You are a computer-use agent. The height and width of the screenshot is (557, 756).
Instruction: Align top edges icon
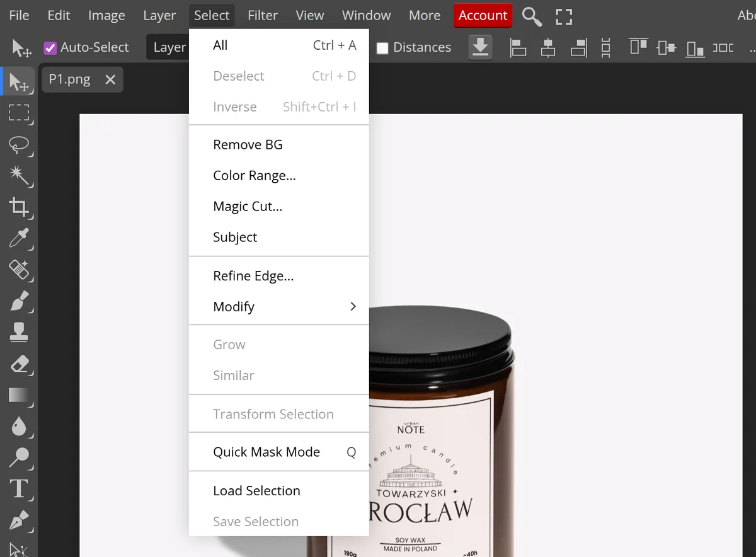click(x=638, y=47)
